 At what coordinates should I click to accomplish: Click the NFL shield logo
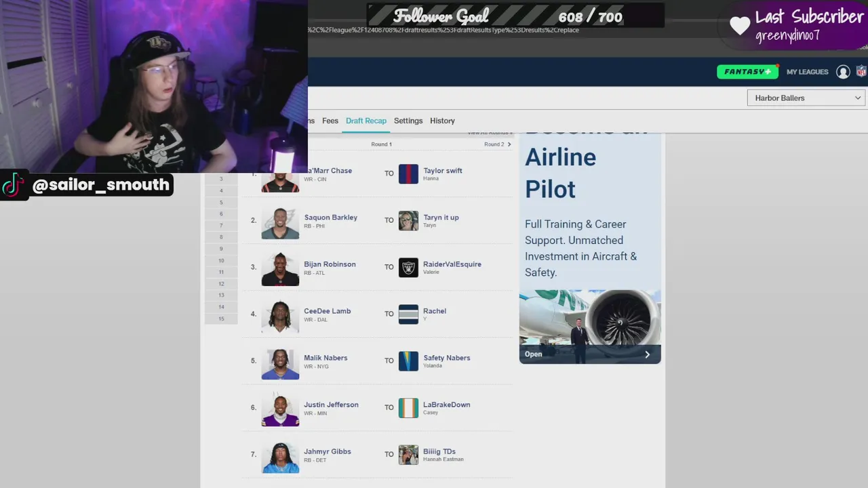click(x=861, y=72)
